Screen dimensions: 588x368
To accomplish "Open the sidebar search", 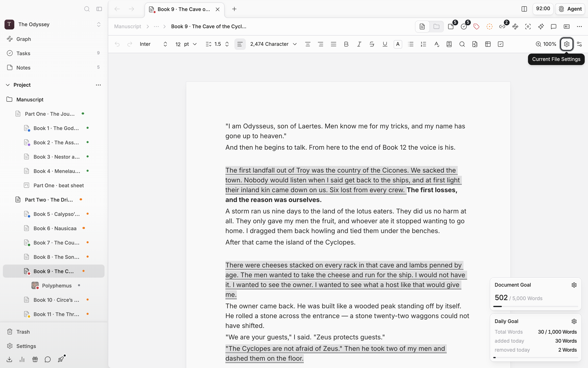I will (x=87, y=9).
